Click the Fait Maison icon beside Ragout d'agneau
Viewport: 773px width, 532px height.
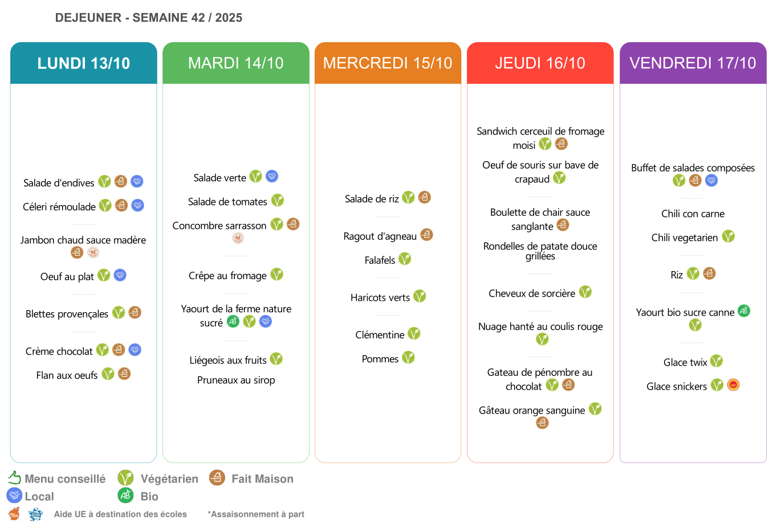tap(426, 235)
